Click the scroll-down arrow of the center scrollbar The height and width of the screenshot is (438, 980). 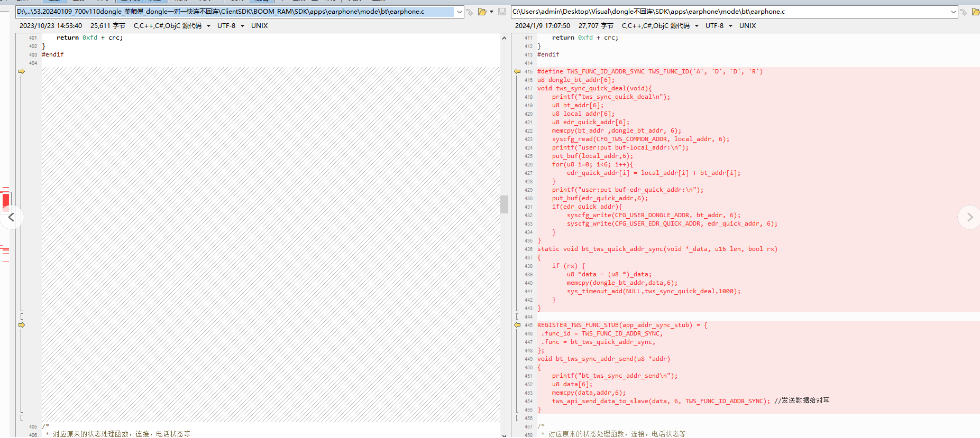pos(504,435)
